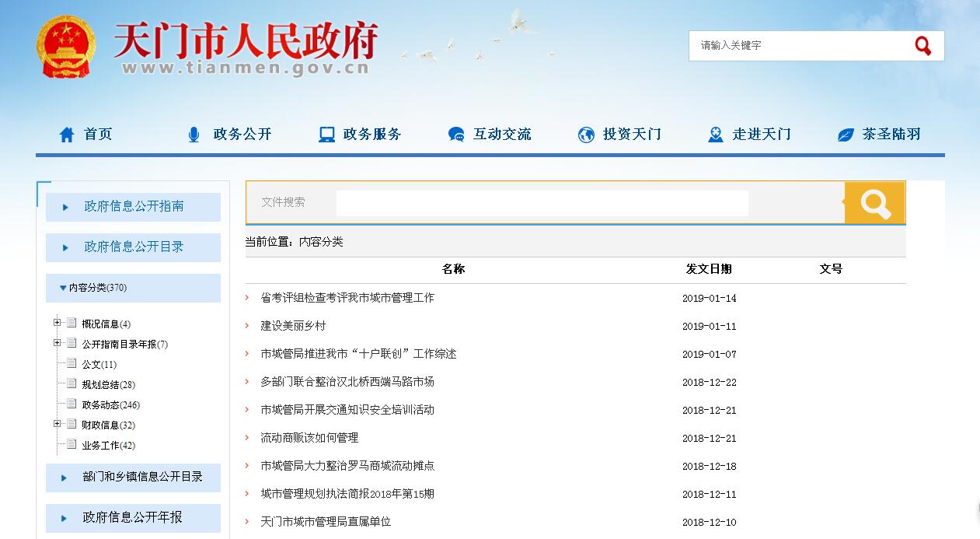Open the 走进天门 navigation menu
Viewport: 980px width, 539px height.
point(761,135)
